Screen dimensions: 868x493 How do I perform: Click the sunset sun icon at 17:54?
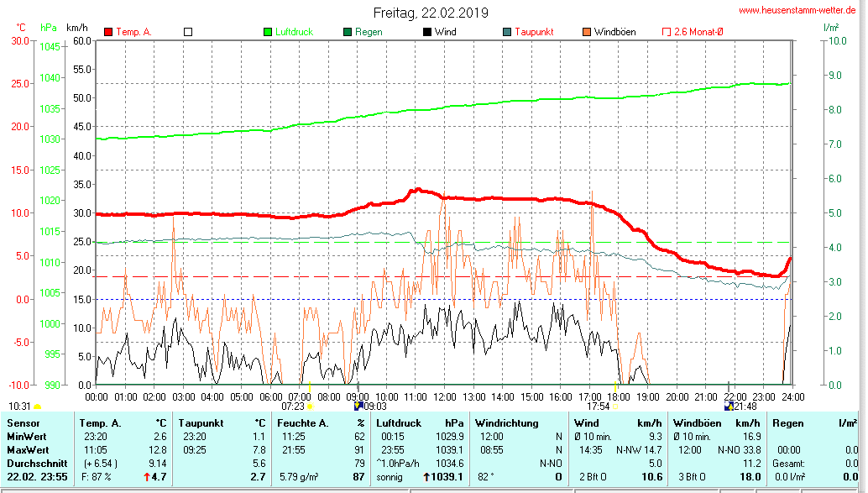pyautogui.click(x=614, y=406)
